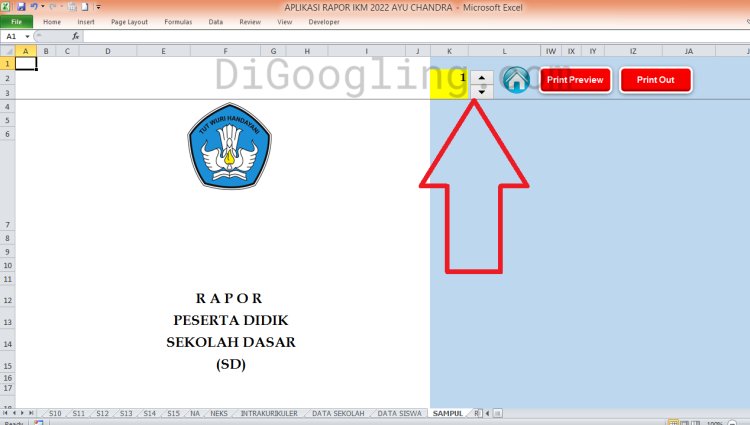The width and height of the screenshot is (750, 425).
Task: Select the yellow cell showing number 1
Action: [449, 78]
